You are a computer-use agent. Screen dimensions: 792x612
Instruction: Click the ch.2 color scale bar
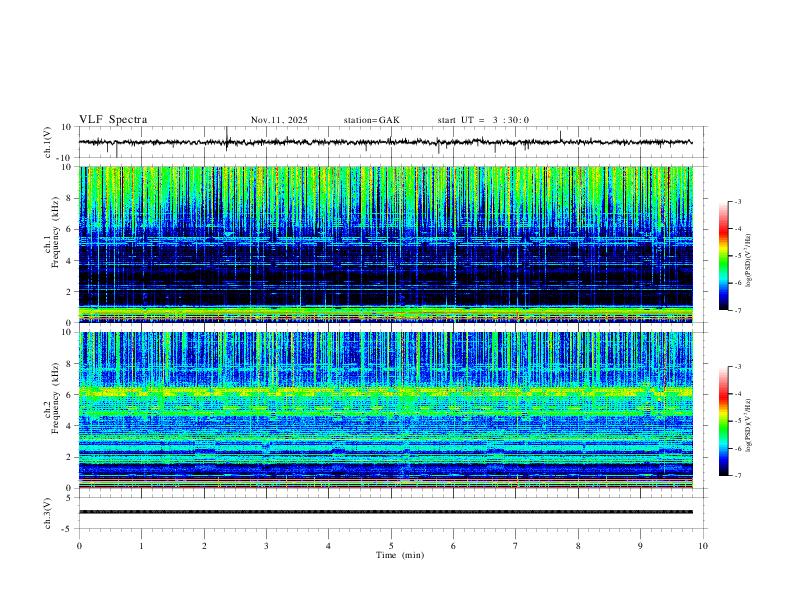coord(724,421)
